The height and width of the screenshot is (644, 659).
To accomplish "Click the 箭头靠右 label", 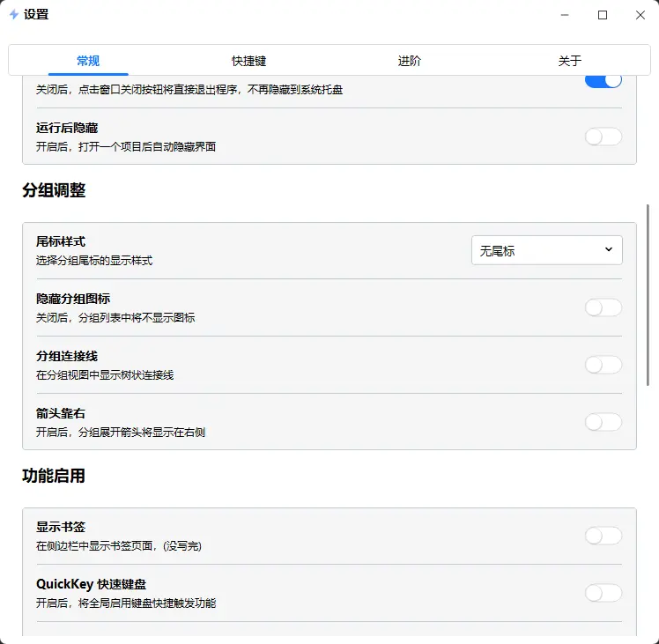I will pos(61,413).
